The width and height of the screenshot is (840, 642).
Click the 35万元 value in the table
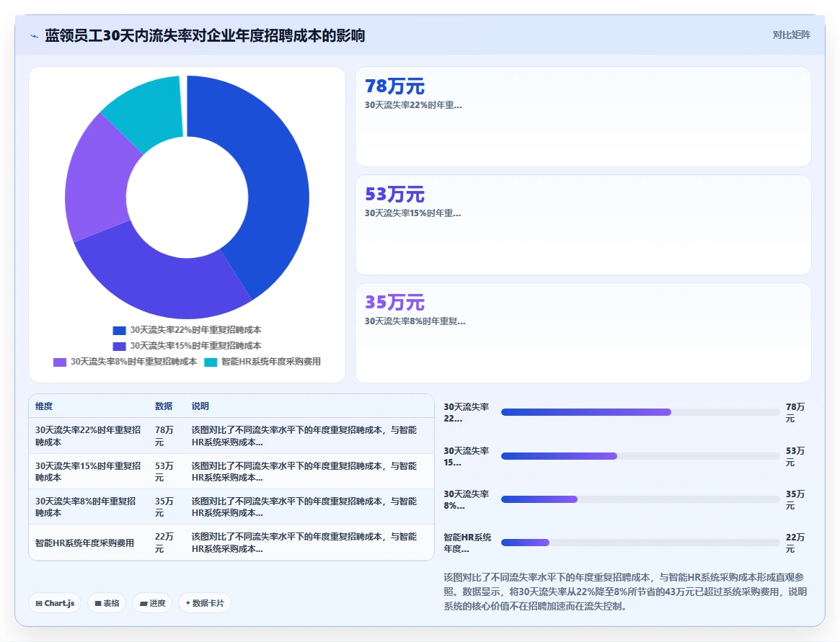(x=164, y=507)
